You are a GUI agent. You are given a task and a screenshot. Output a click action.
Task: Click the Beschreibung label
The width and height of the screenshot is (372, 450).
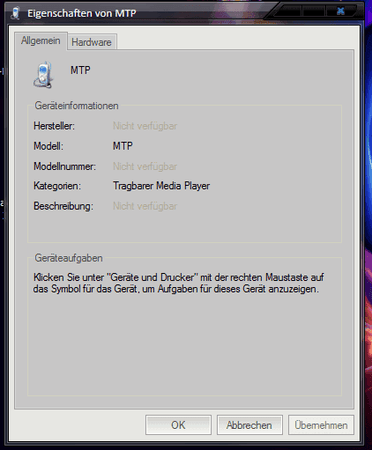coord(63,206)
